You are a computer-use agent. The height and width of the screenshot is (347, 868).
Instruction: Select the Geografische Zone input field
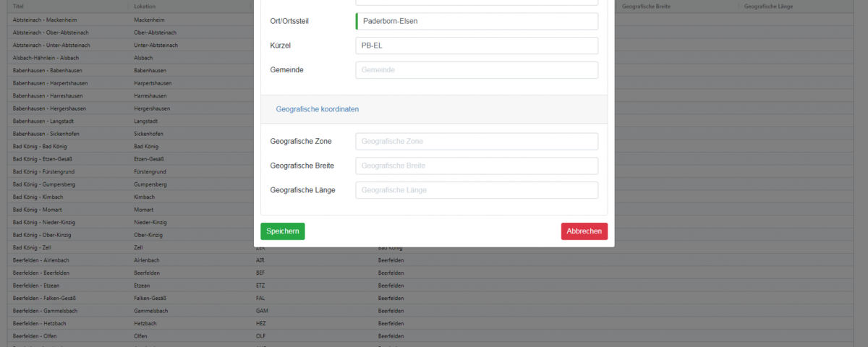477,142
